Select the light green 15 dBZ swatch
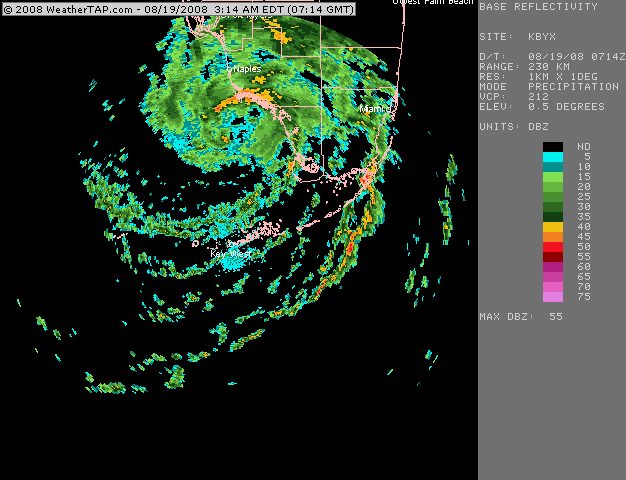 click(x=553, y=177)
